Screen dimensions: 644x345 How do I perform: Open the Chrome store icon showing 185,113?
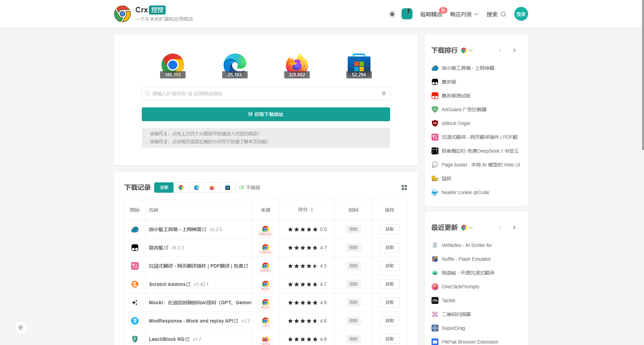click(x=172, y=66)
